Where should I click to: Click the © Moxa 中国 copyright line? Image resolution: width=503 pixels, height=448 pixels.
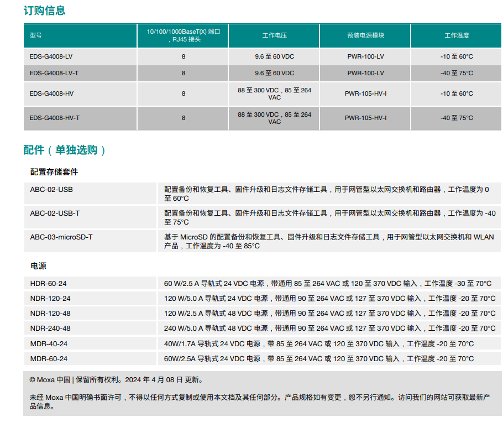click(x=116, y=380)
